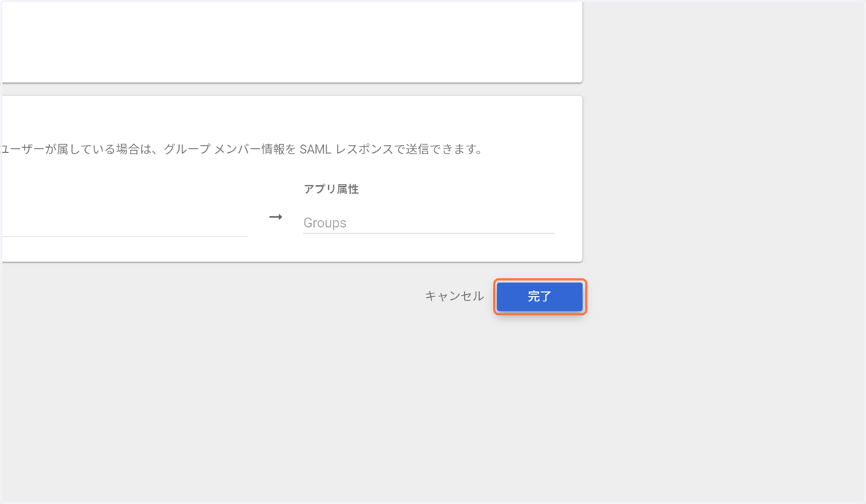Cancel with the キャンセル button
The image size is (866, 504).
coord(454,296)
